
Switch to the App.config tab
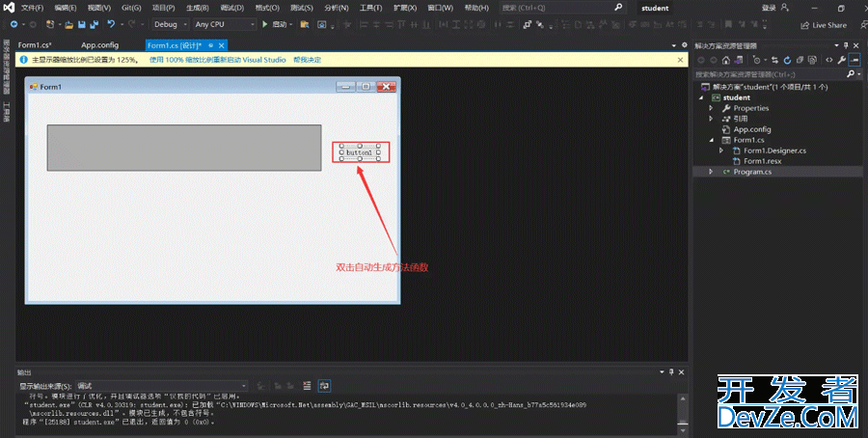pos(99,45)
